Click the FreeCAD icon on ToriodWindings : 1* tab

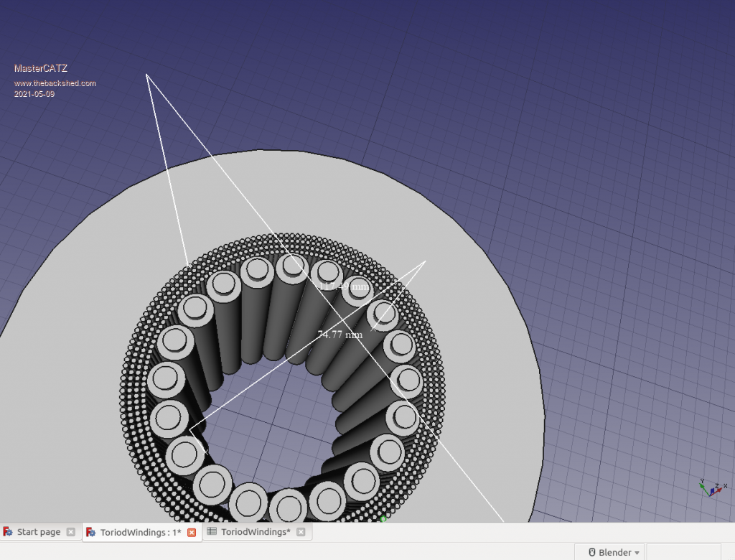tap(91, 532)
